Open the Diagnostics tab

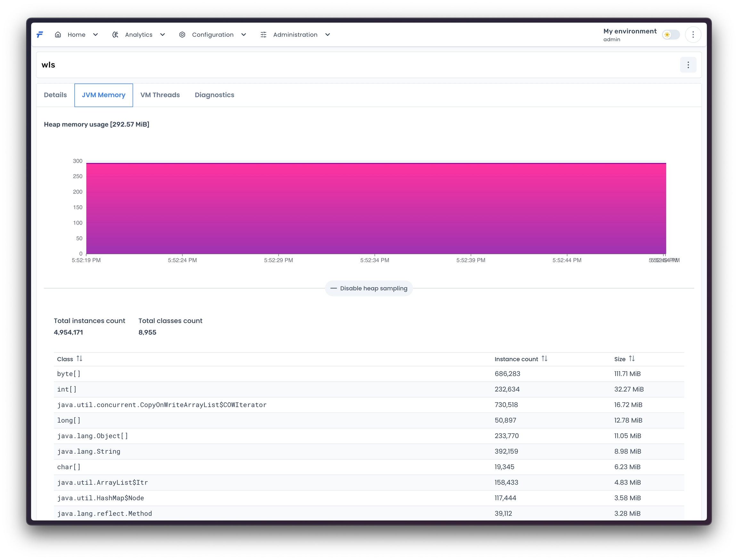(215, 95)
